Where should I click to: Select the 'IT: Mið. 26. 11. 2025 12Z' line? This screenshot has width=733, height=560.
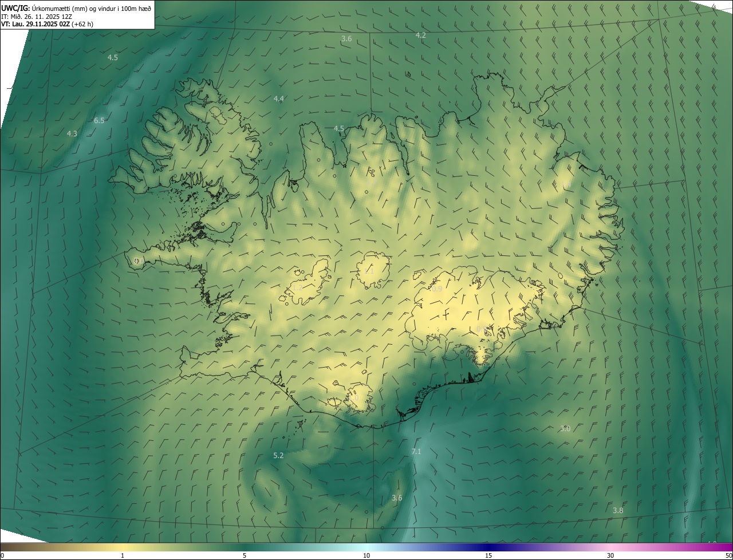coord(36,16)
